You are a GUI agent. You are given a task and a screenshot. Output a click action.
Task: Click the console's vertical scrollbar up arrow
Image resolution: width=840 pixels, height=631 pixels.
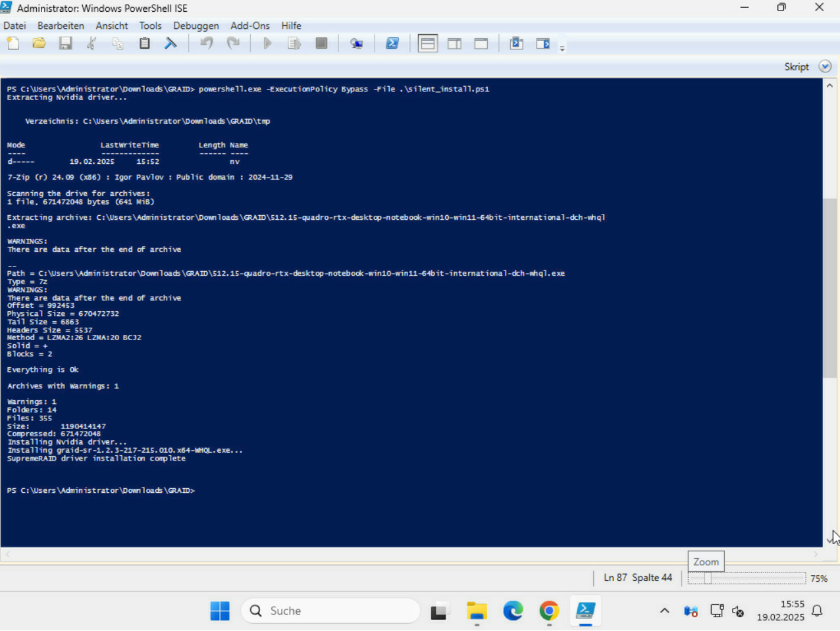coord(829,86)
